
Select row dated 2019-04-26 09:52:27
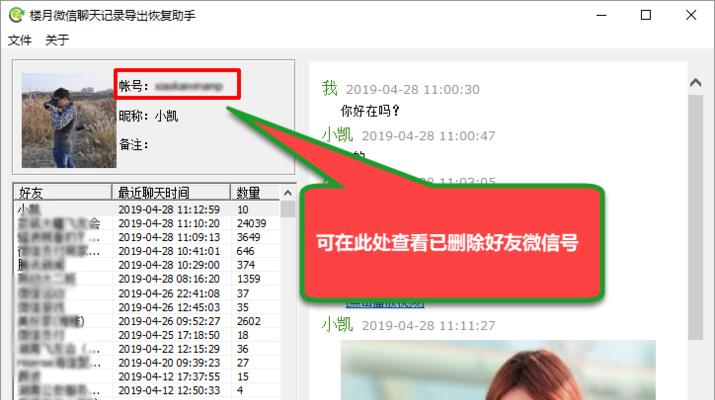147,321
